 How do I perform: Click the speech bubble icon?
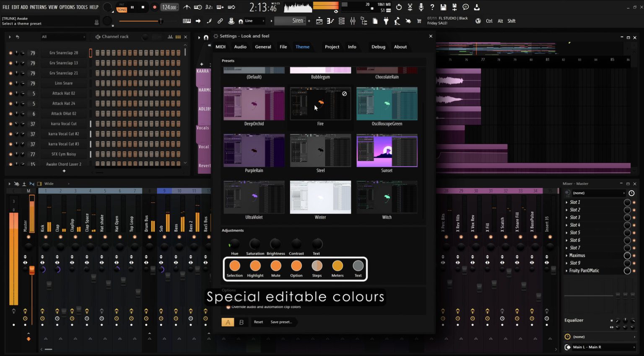(x=465, y=7)
